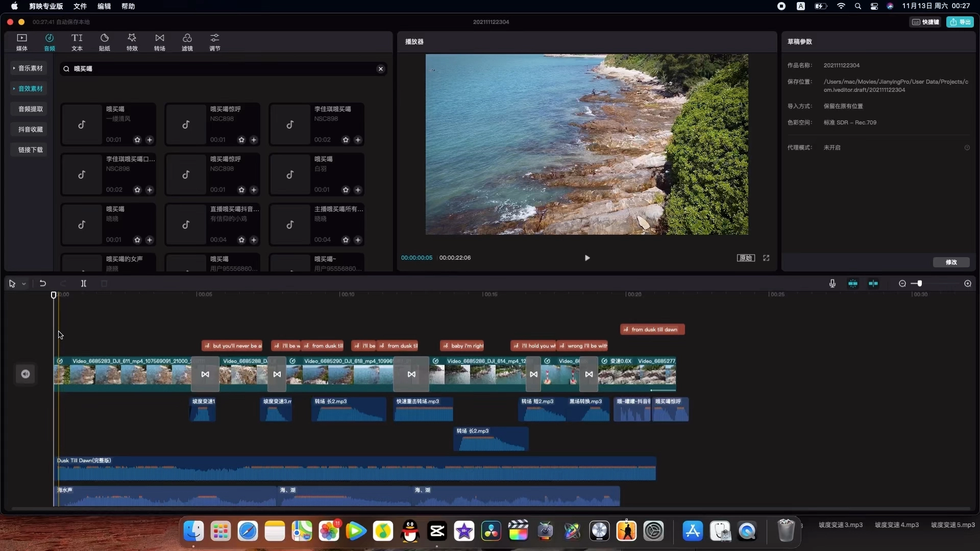Click the timeline zoom slider handle
The image size is (980, 551).
(x=919, y=284)
